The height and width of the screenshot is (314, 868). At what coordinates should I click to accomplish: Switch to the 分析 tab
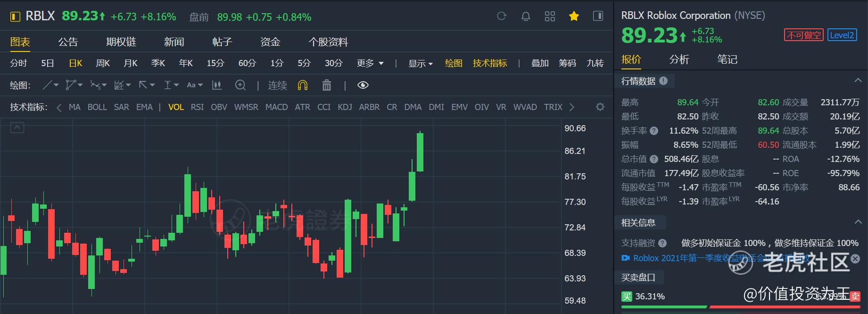(x=679, y=59)
